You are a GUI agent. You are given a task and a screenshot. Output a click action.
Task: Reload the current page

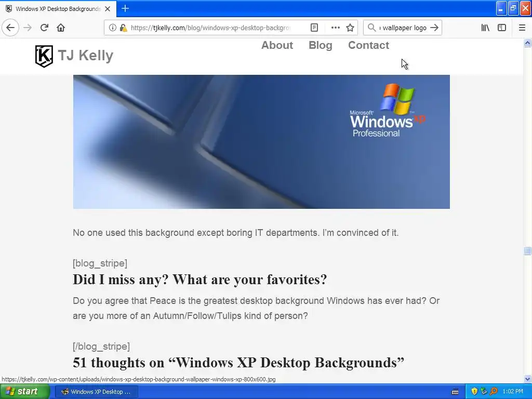click(x=44, y=28)
